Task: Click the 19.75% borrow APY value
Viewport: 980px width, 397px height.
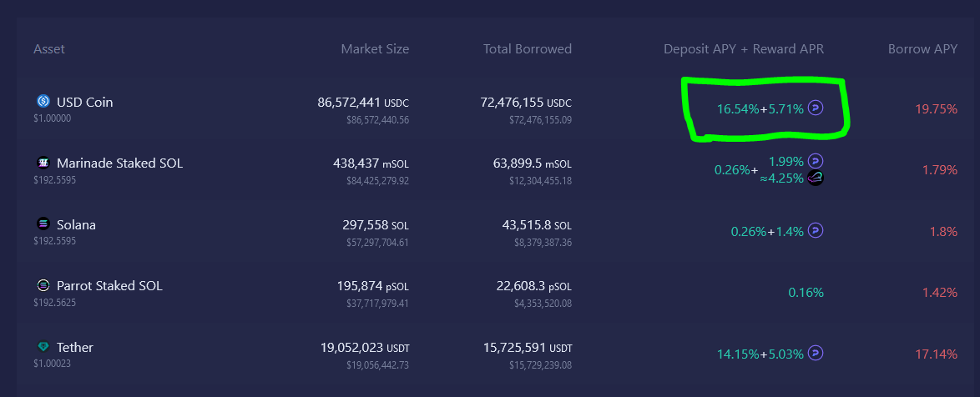Action: click(x=937, y=109)
